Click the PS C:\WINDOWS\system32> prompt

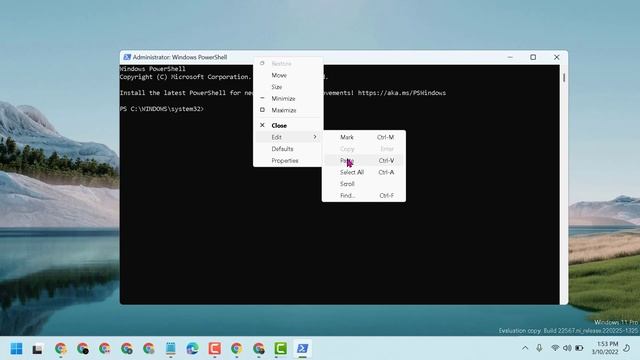tap(162, 109)
